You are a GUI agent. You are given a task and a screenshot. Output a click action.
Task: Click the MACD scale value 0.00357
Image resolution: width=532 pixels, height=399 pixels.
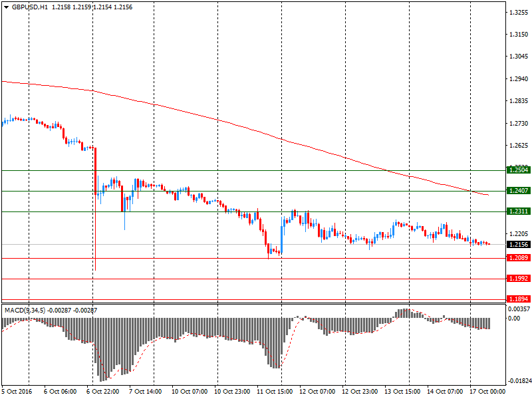(x=519, y=309)
